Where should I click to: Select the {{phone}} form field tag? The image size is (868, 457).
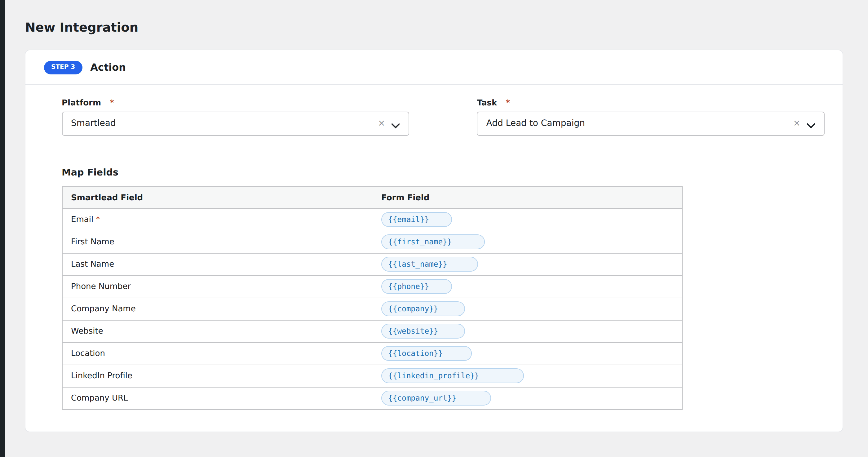tap(416, 286)
